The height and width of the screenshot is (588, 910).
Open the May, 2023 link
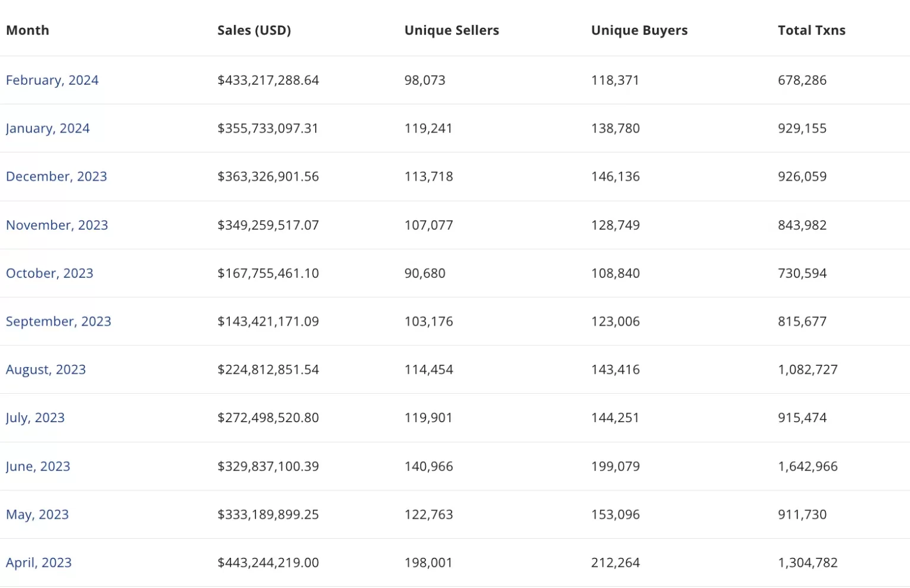pos(37,515)
